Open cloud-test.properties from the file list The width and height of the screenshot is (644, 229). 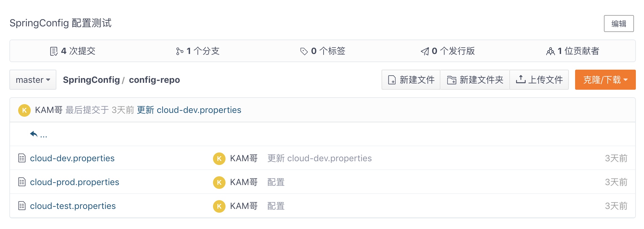tap(72, 206)
